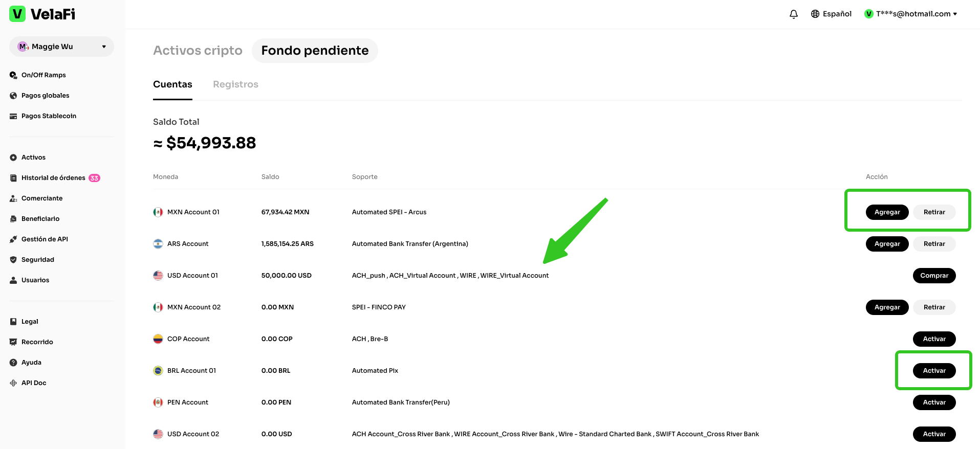Viewport: 980px width, 449px height.
Task: Click the VelaFi logo icon
Action: pyautogui.click(x=17, y=14)
